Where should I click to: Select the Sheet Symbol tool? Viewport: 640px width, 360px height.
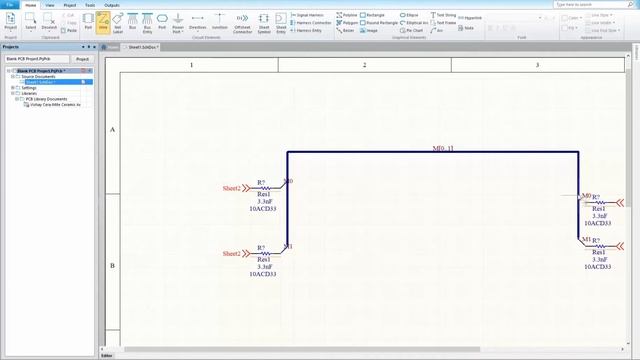pyautogui.click(x=264, y=23)
